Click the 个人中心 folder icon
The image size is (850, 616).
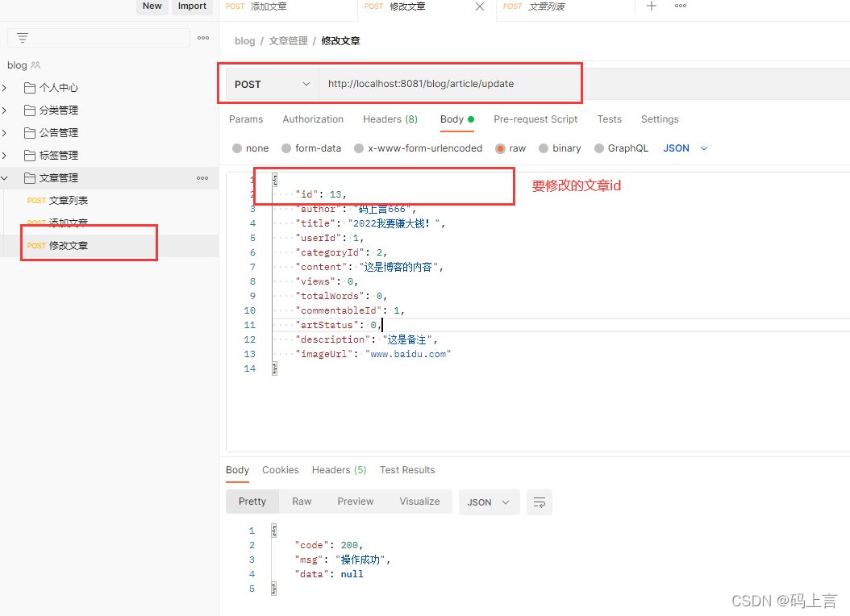click(x=30, y=88)
